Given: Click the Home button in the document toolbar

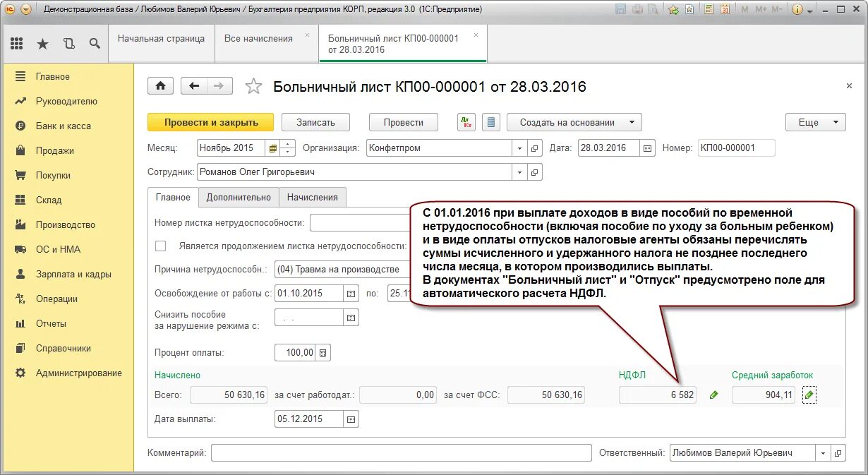Looking at the screenshot, I should (x=160, y=86).
